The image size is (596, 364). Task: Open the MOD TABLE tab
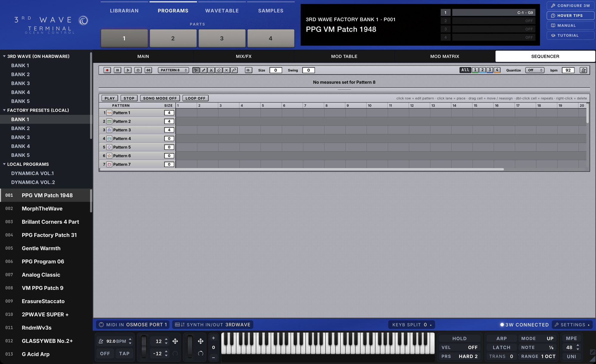(x=344, y=56)
